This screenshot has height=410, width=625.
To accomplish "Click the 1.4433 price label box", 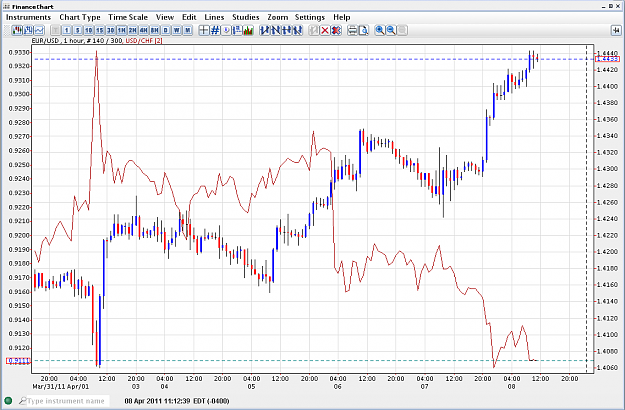I will [x=607, y=59].
